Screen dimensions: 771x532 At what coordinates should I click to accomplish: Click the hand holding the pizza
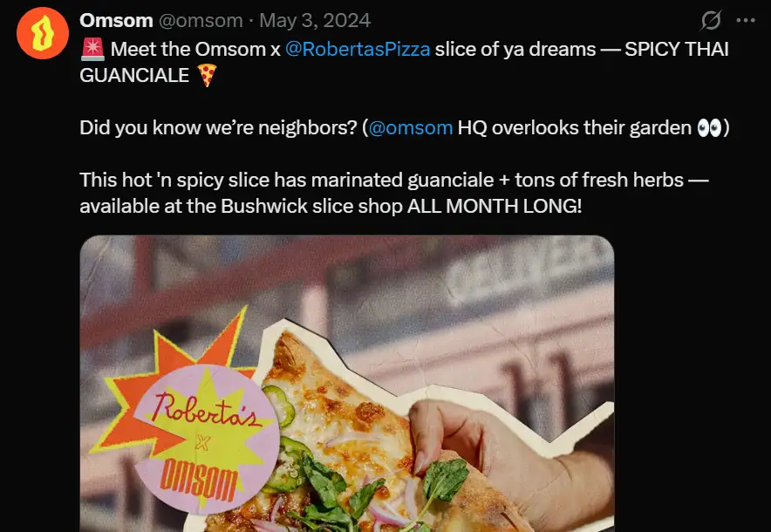[511, 462]
